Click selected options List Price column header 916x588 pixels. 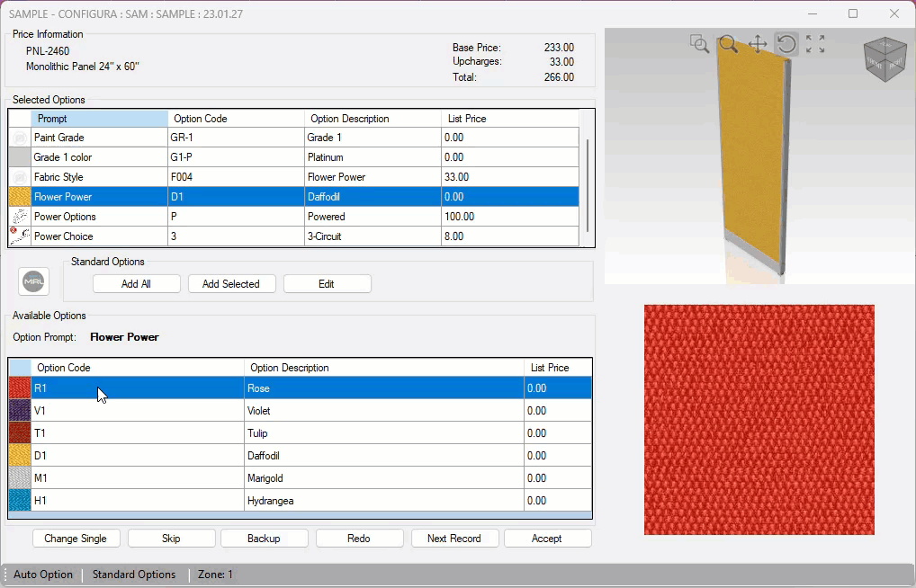[x=510, y=119]
